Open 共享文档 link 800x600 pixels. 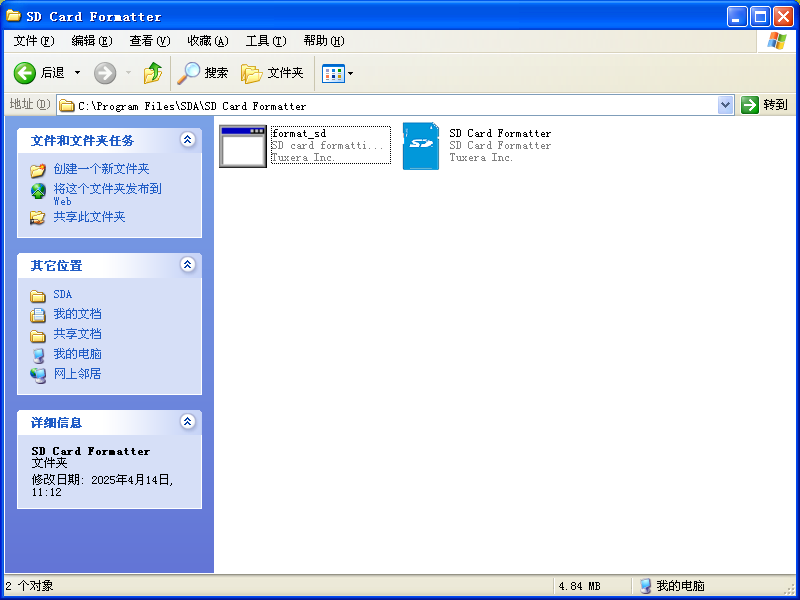point(77,334)
